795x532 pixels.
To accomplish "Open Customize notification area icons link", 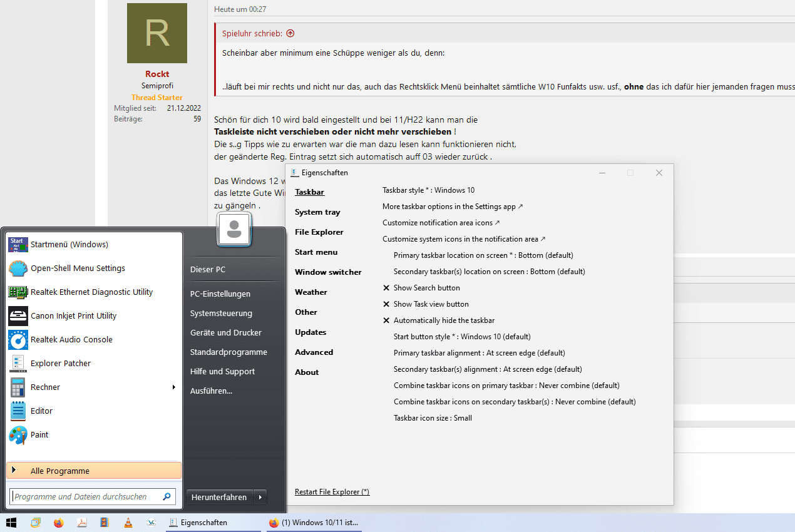I will (441, 223).
